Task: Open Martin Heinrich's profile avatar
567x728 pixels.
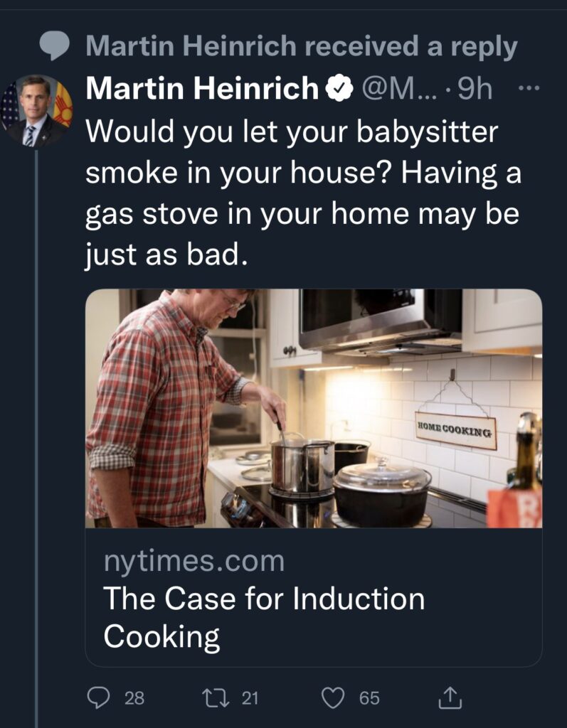Action: click(37, 110)
